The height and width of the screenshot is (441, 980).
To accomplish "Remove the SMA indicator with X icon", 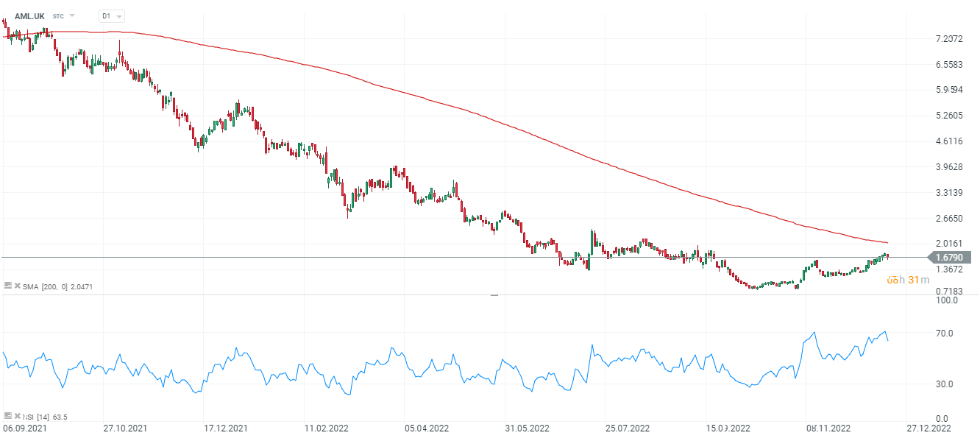I will (x=18, y=286).
